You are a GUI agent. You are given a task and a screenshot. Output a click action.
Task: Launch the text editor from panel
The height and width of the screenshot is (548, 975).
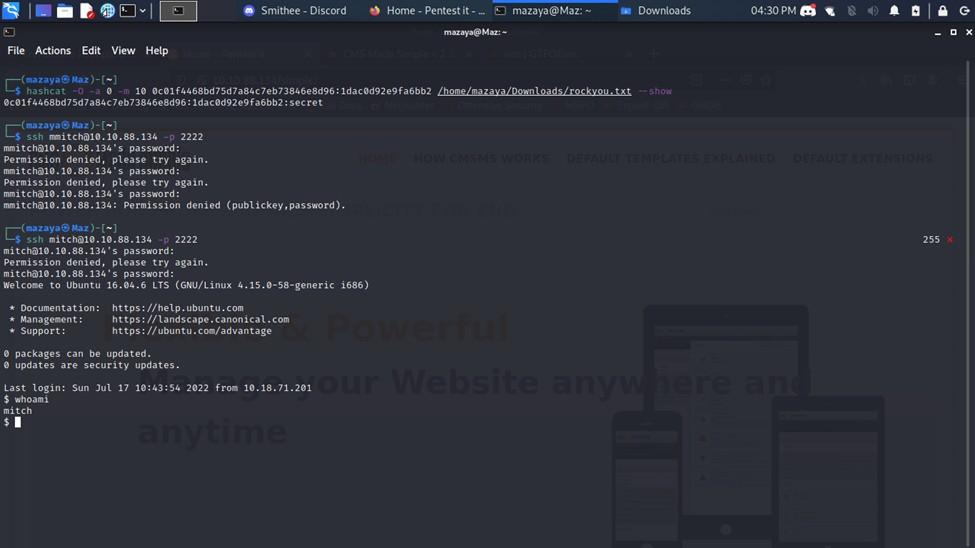coord(86,11)
